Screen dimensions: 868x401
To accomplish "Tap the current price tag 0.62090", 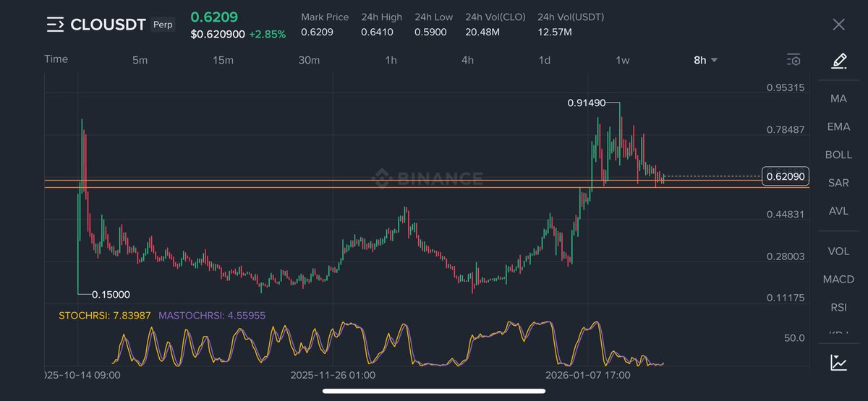I will point(786,176).
